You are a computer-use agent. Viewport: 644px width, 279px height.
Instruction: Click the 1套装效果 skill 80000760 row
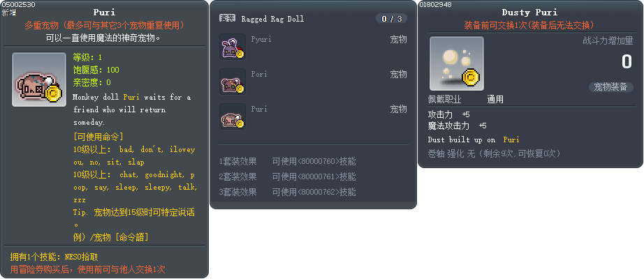click(288, 162)
